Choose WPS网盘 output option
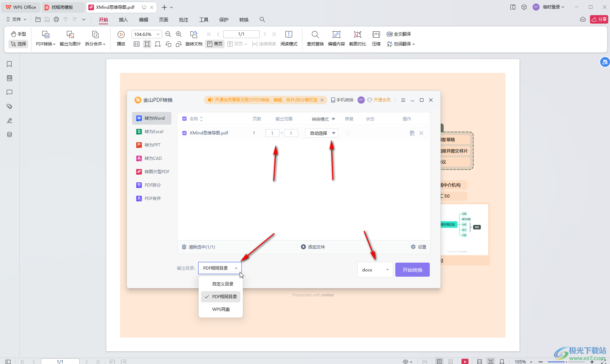The image size is (610, 364). click(x=221, y=309)
